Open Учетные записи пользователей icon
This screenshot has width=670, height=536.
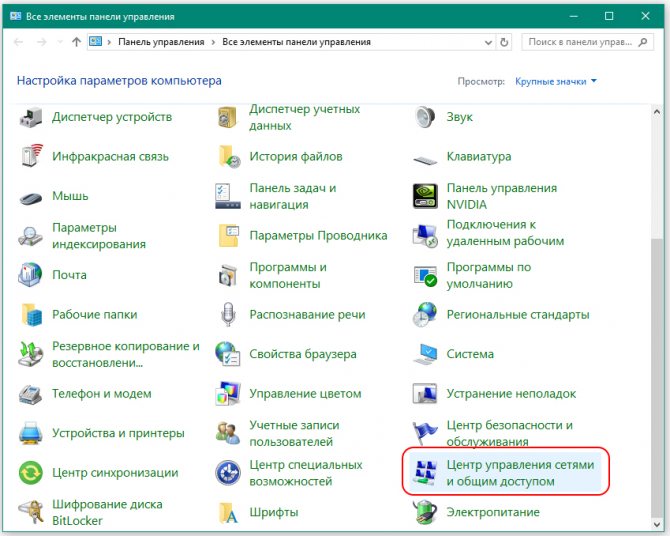(x=228, y=433)
